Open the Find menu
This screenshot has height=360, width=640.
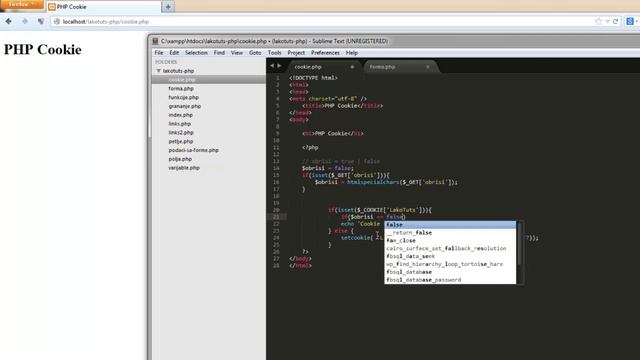[219, 53]
